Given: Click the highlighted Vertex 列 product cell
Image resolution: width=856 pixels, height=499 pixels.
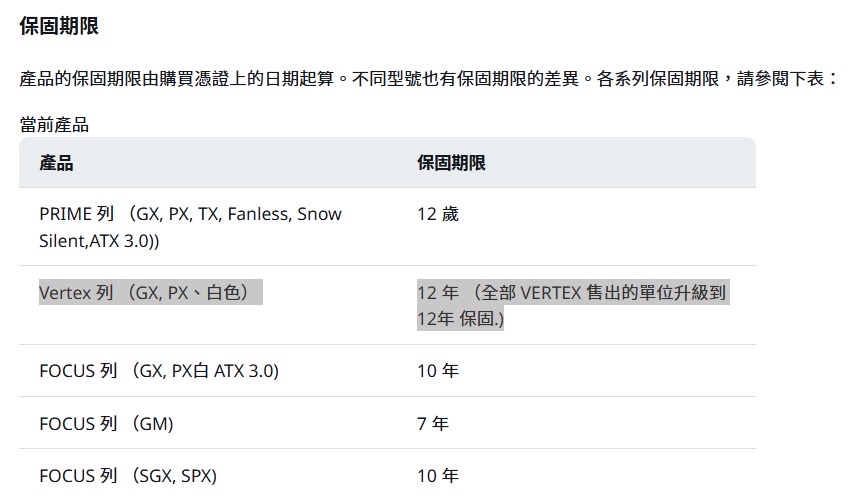Looking at the screenshot, I should (150, 293).
